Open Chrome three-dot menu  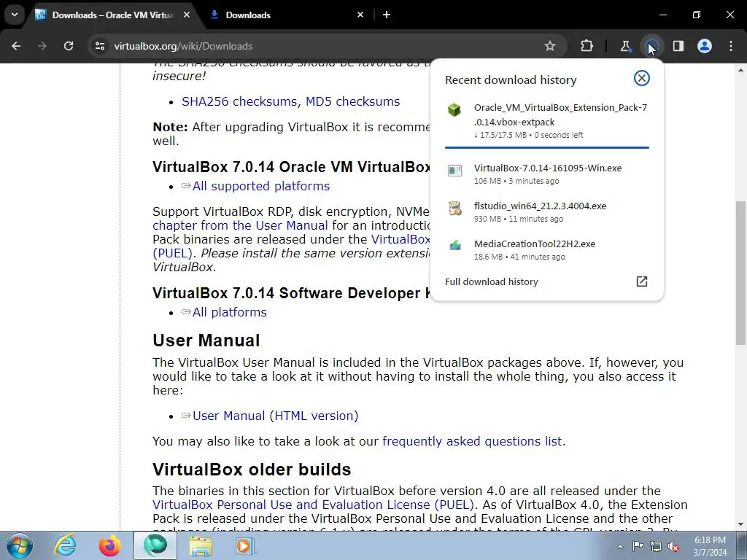coord(731,46)
